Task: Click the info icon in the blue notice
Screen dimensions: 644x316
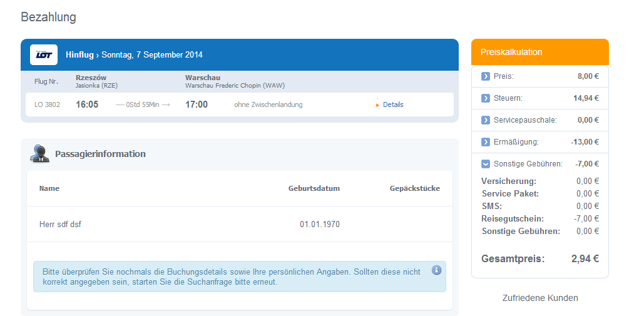Action: 436,270
